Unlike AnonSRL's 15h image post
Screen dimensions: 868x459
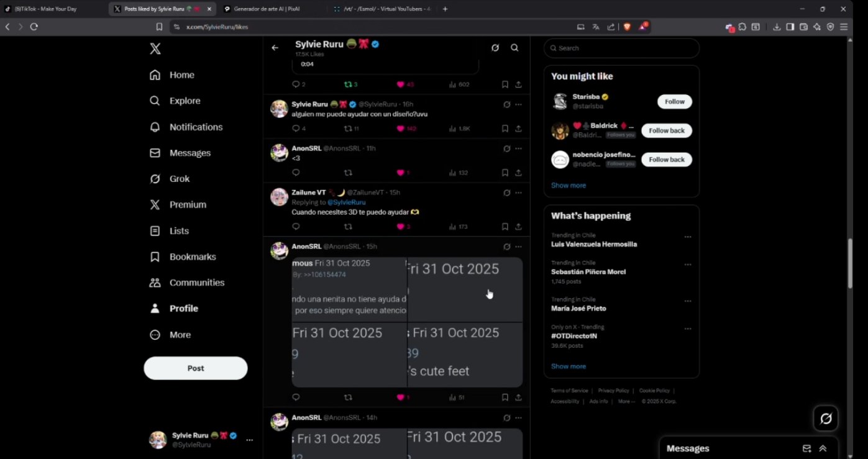401,398
